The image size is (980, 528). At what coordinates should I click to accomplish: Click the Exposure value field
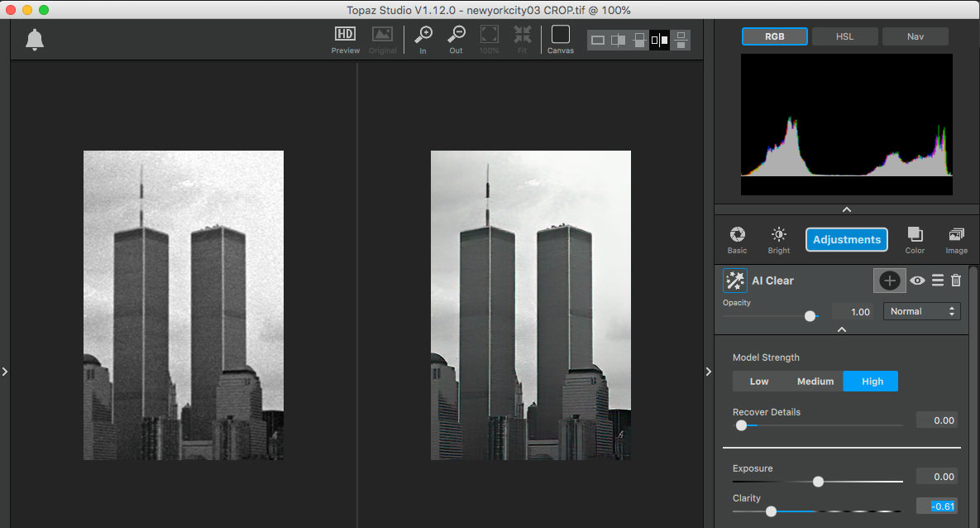[x=937, y=477]
